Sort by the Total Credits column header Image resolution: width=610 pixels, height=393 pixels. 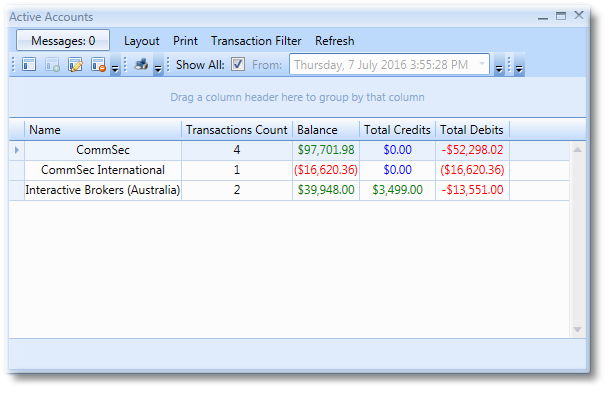coord(397,130)
